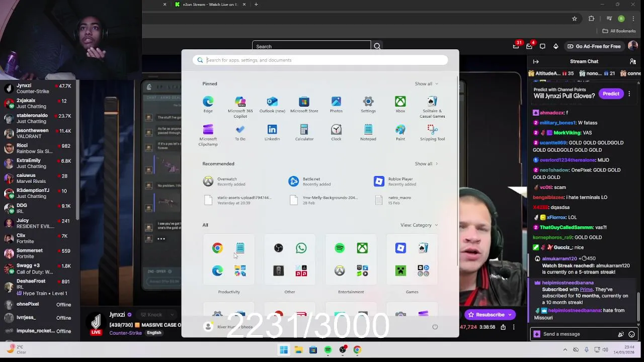Open Microsoft Clipchamp
The height and width of the screenshot is (362, 644).
point(208,135)
